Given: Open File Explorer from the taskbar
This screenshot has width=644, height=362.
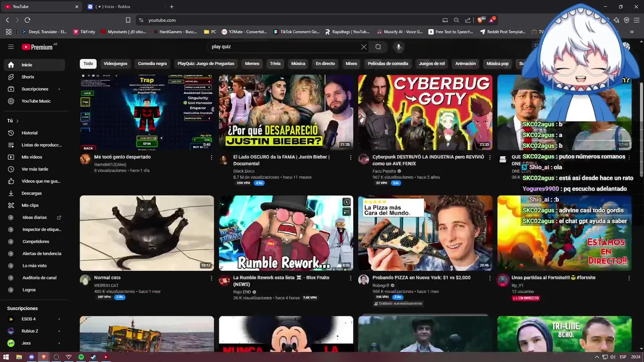Looking at the screenshot, I should (x=19, y=357).
